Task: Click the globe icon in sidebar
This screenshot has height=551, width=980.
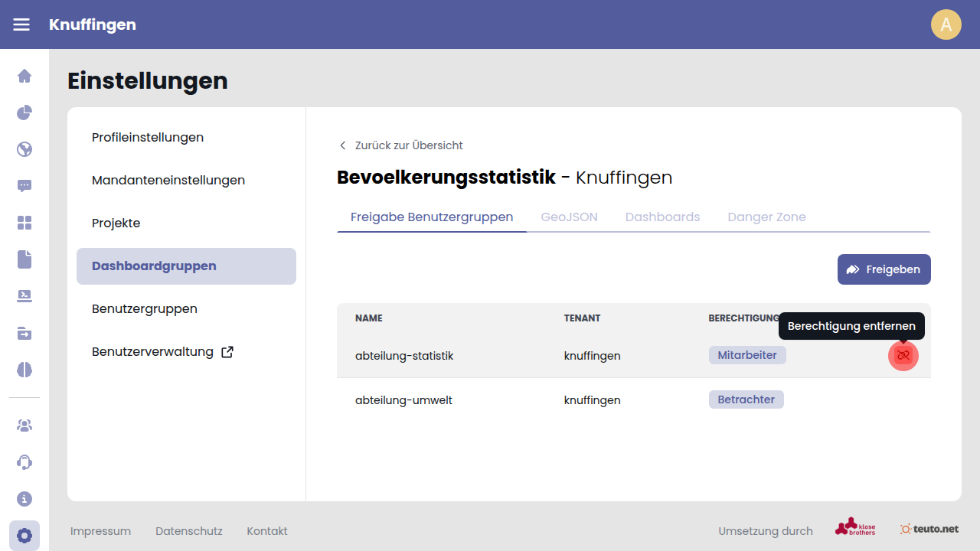Action: point(24,149)
